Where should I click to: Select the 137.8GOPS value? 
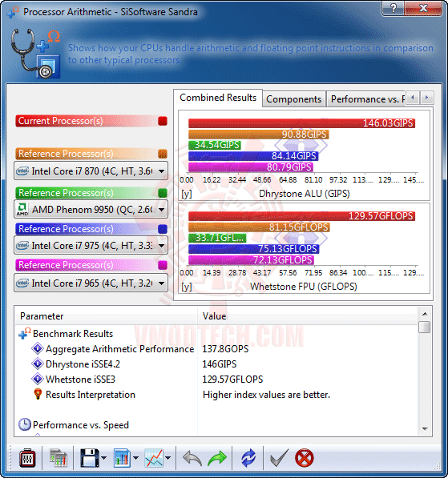(225, 349)
